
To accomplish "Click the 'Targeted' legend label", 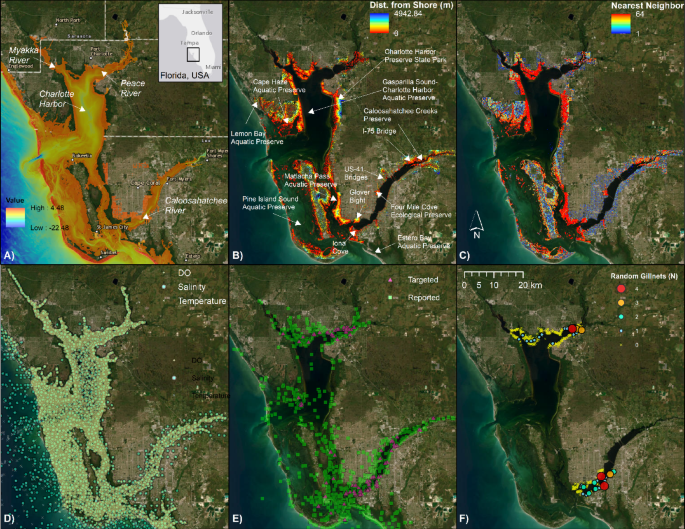I will point(423,280).
